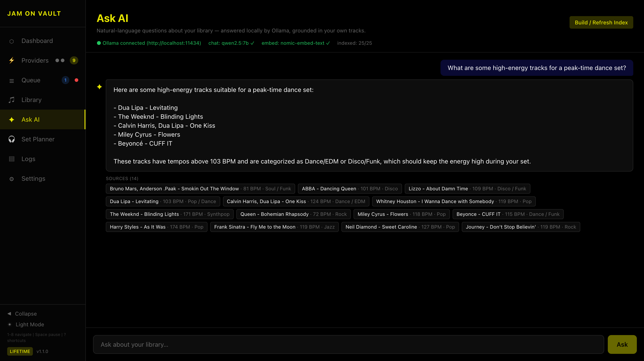Click the blue 1 badge on Queue
The image size is (644, 361).
click(x=65, y=80)
